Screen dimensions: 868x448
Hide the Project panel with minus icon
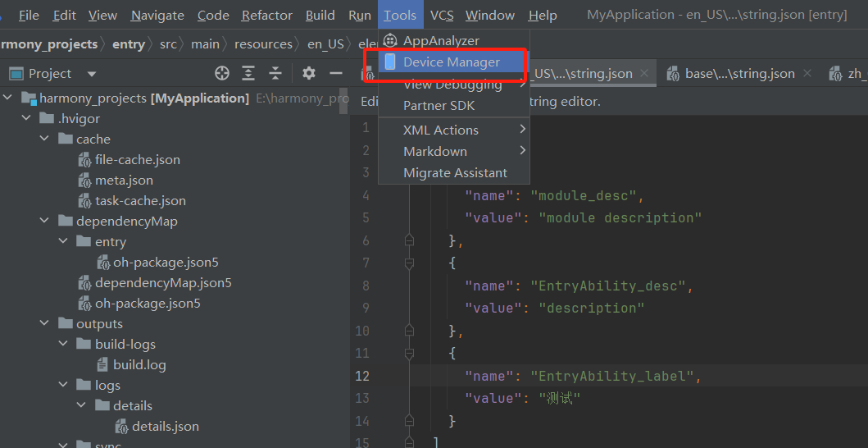point(335,73)
